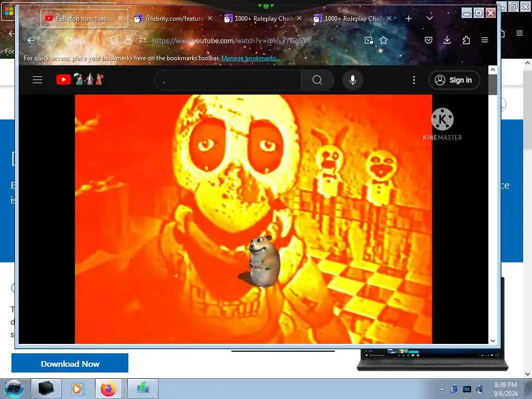
Task: Click the Manage bookmarks link
Action: click(250, 58)
